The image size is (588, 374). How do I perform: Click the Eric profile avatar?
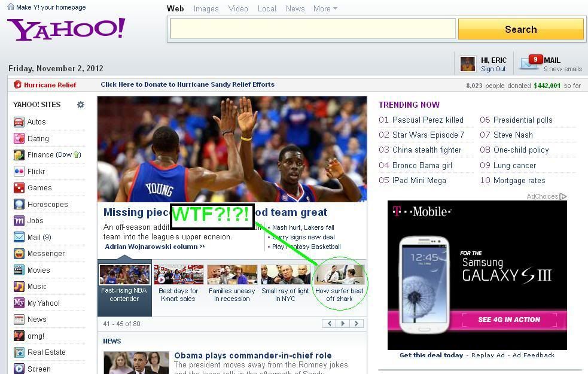(468, 64)
